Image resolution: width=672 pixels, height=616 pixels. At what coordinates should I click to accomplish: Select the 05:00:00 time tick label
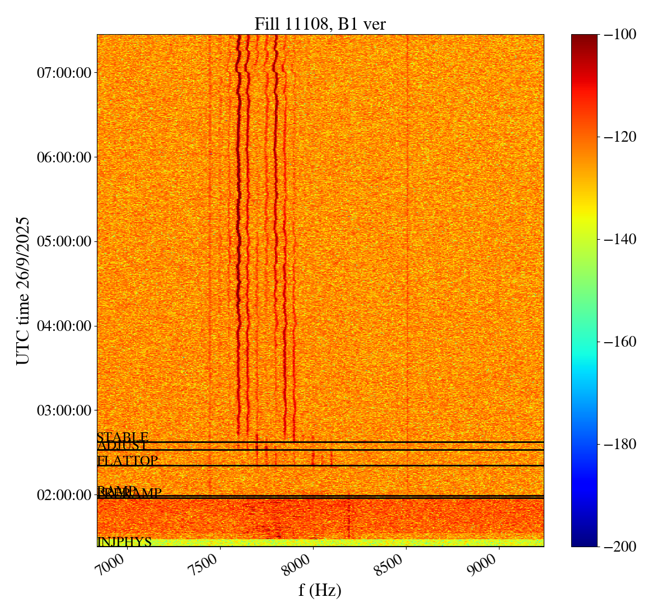point(64,241)
